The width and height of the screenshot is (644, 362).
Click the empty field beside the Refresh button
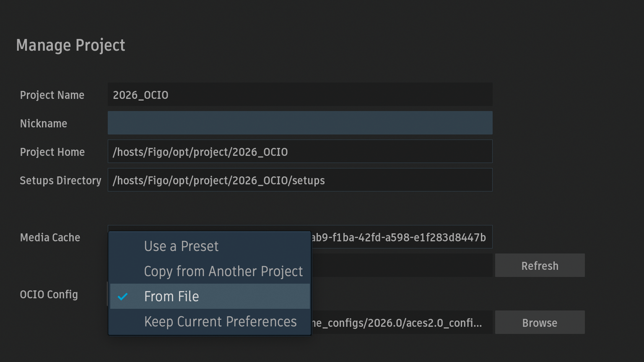click(x=402, y=265)
